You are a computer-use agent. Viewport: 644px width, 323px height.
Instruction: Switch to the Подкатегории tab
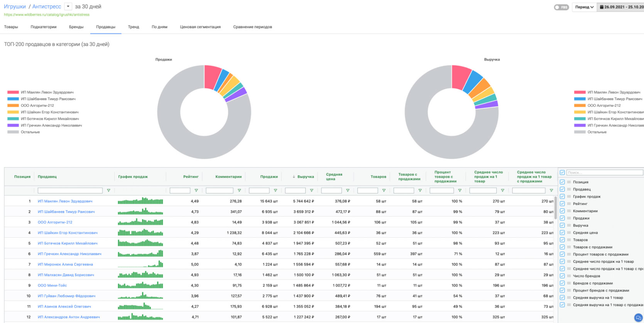point(44,27)
